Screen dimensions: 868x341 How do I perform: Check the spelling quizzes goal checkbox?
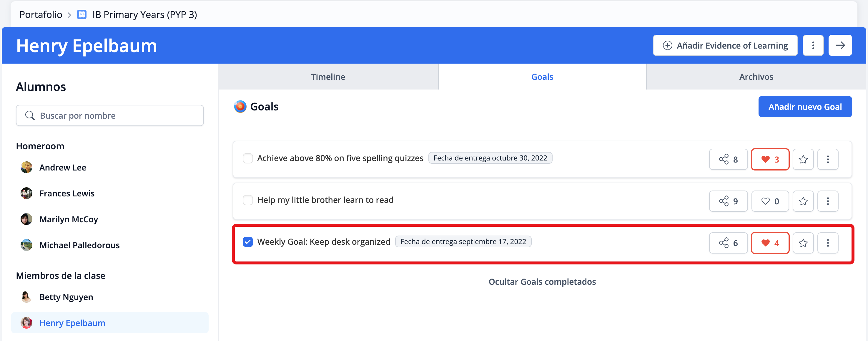tap(248, 158)
